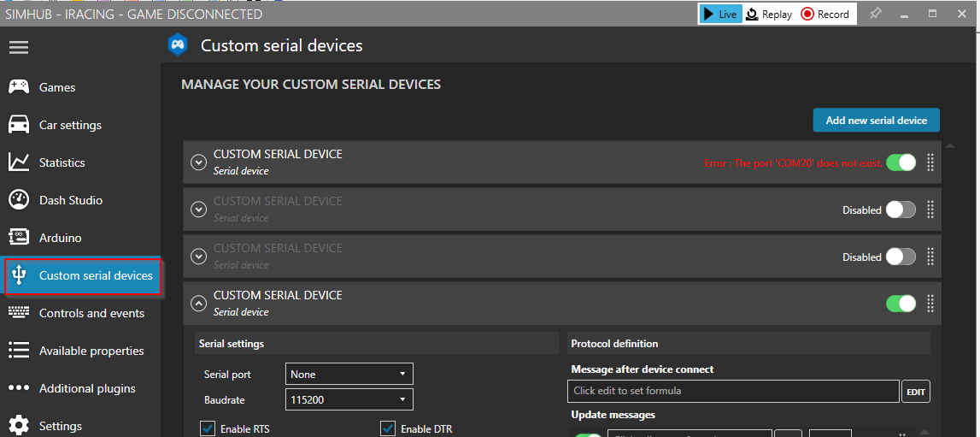Collapse the fourth custom serial device
Viewport: 980px width, 437px height.
[199, 303]
